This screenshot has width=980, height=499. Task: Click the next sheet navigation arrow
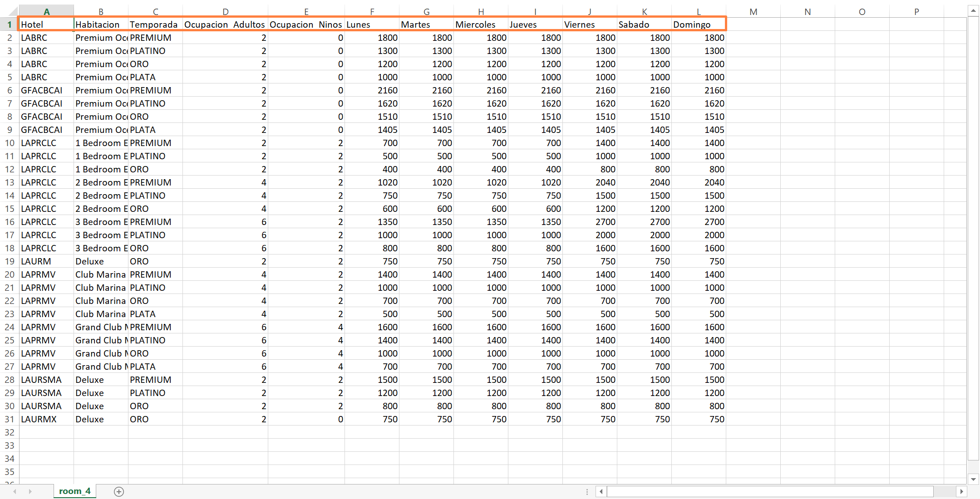(30, 492)
